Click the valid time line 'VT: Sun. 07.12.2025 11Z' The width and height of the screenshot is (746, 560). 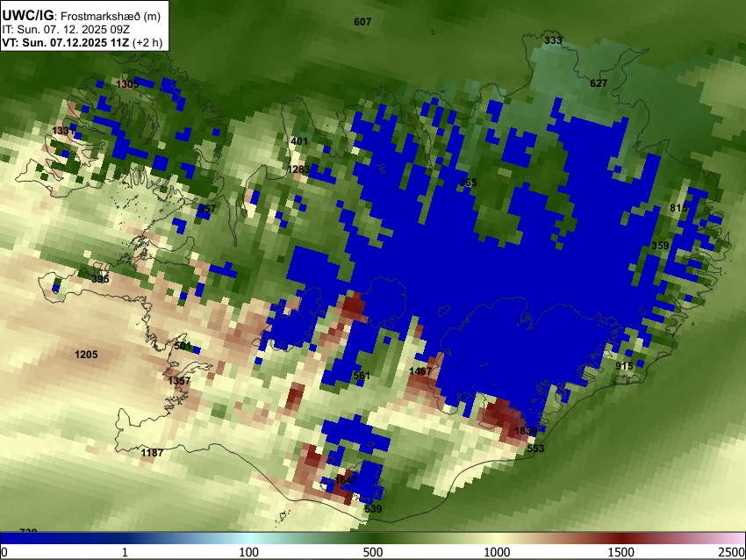coord(65,42)
